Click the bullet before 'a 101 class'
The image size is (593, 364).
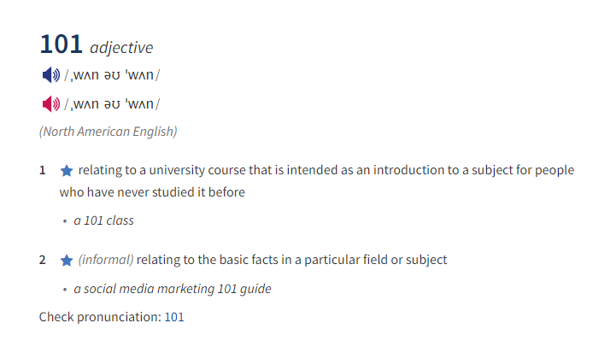pos(65,221)
